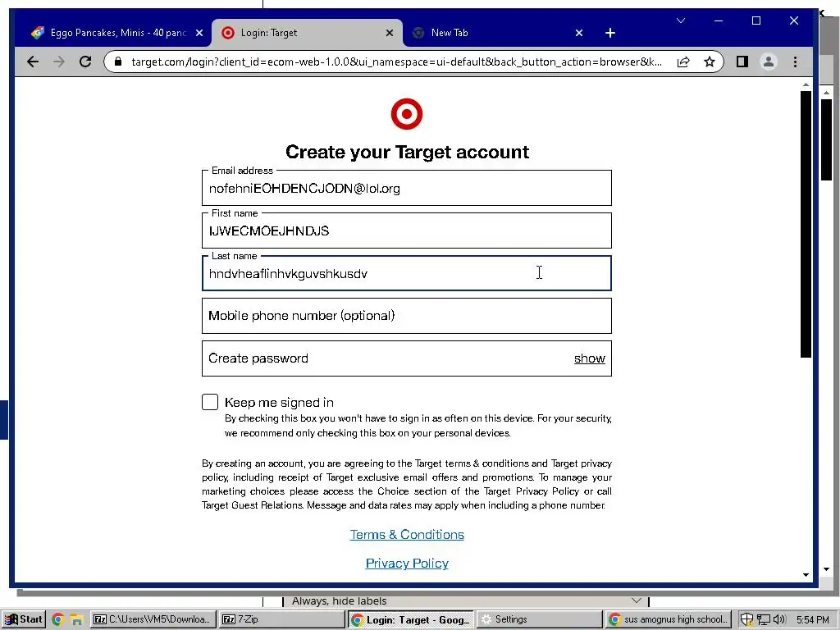Open the Windows Start menu

point(23,619)
